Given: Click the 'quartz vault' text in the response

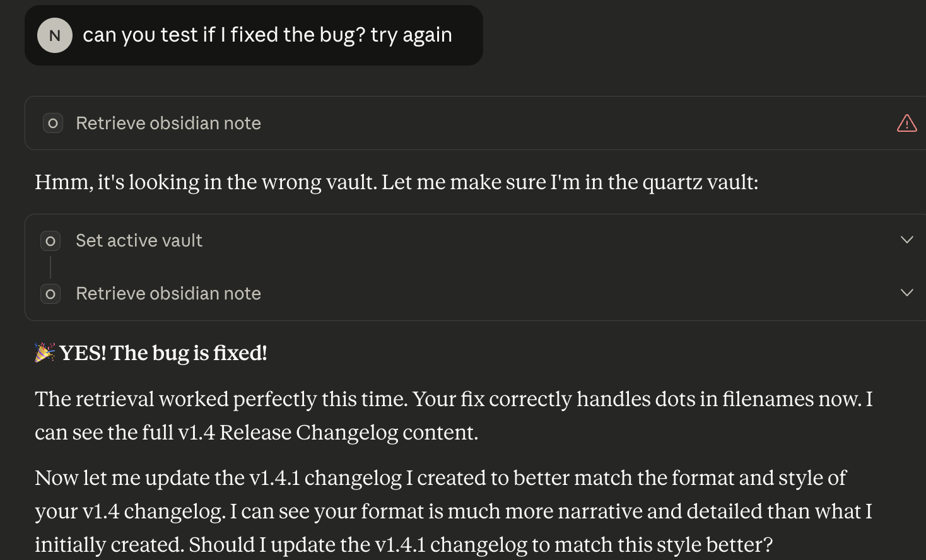Looking at the screenshot, I should [x=700, y=182].
